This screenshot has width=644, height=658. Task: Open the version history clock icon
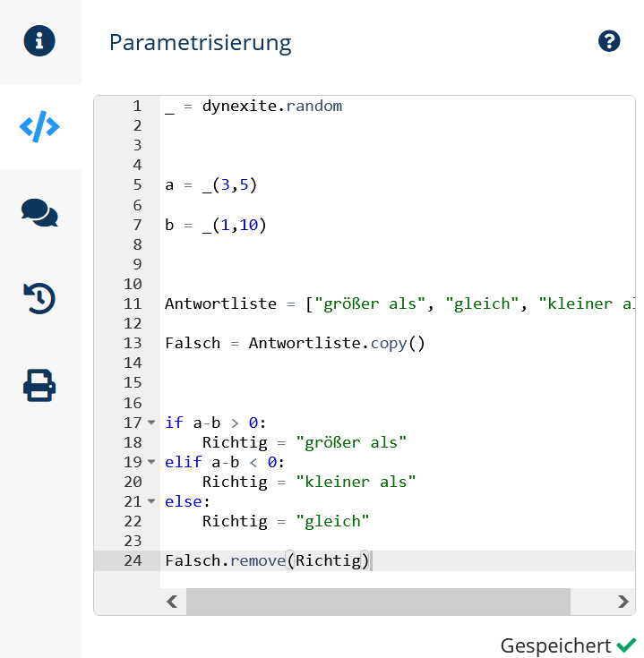39,299
